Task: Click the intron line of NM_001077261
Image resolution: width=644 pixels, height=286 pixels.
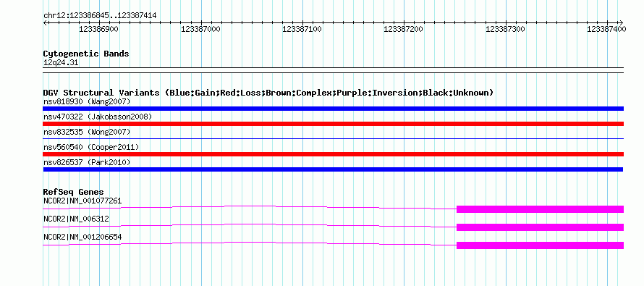Action: (x=250, y=206)
